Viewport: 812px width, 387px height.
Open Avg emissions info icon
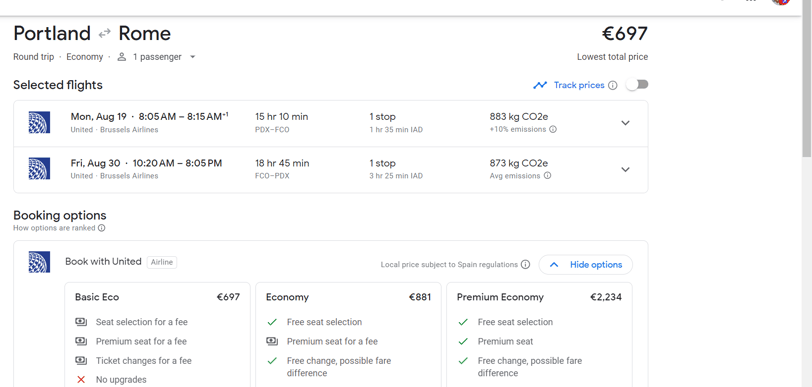click(547, 176)
